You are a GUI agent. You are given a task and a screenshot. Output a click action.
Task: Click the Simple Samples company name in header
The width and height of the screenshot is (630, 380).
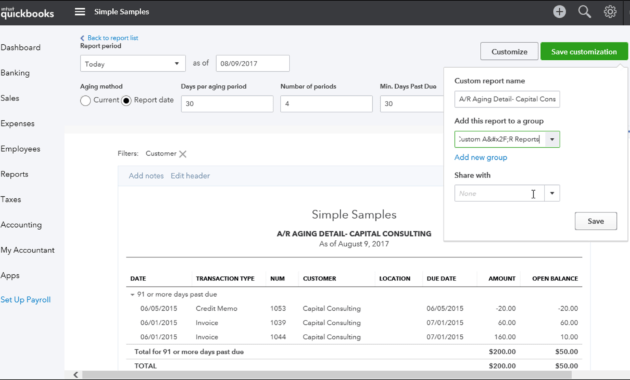coord(121,12)
